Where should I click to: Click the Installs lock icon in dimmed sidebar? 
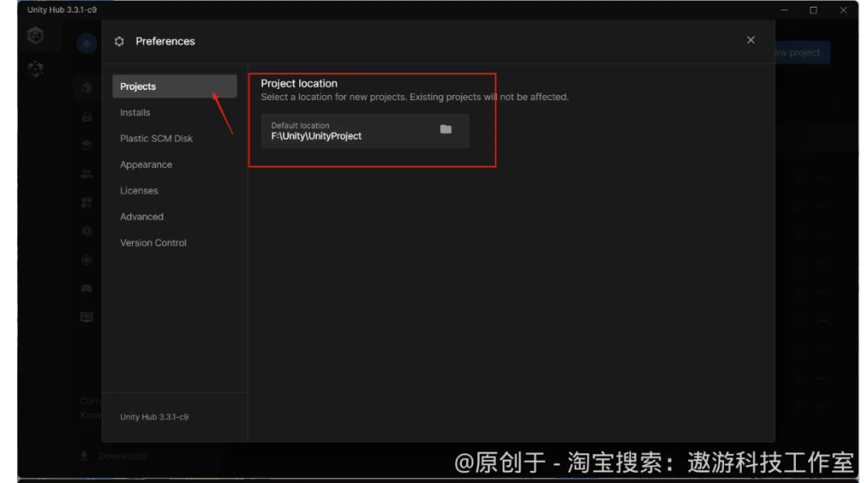pos(87,117)
